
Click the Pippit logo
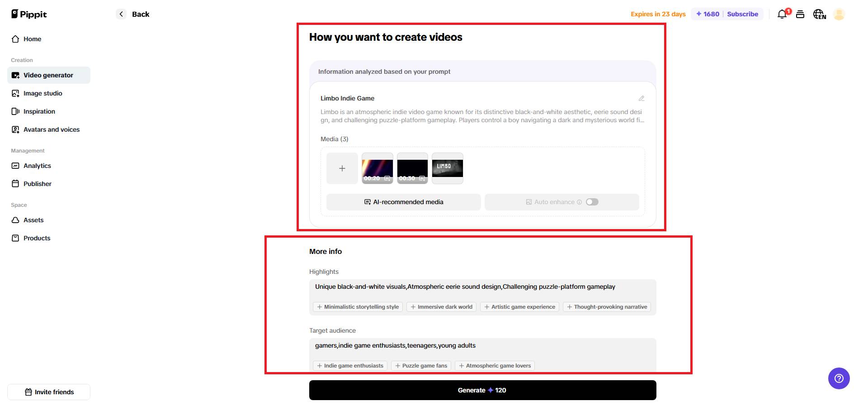pos(29,14)
